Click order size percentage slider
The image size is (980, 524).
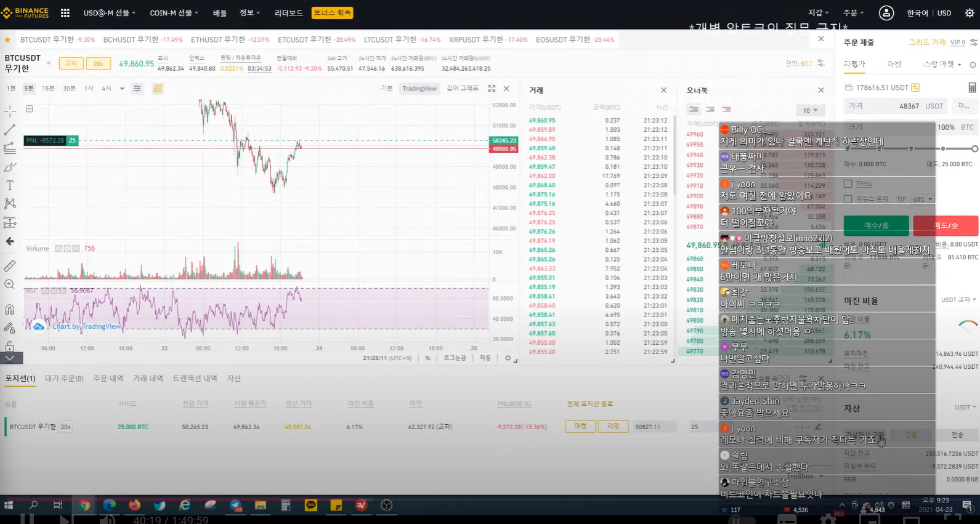click(x=910, y=148)
